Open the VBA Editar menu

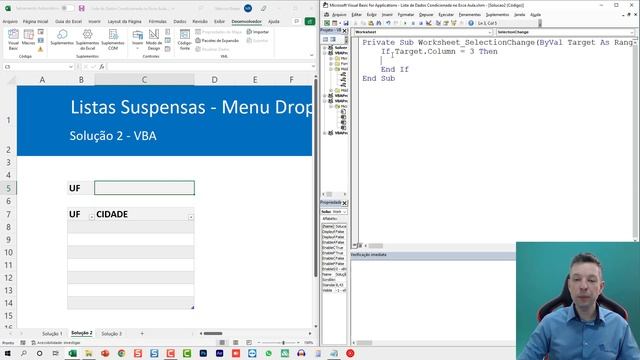click(356, 15)
